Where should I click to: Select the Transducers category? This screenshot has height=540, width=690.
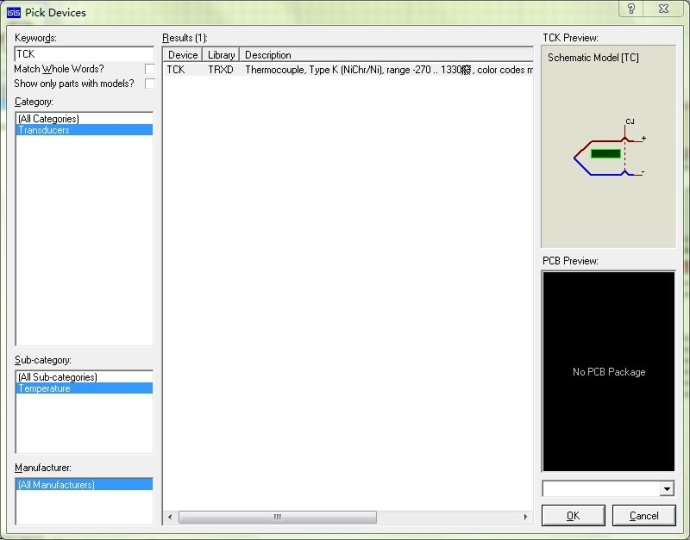click(84, 130)
